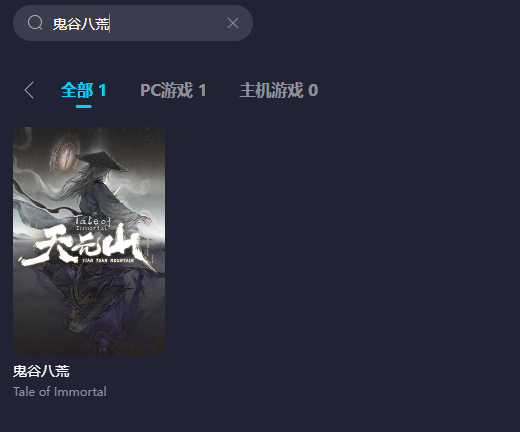Click the count 1 next to PC游戏
Viewport: 520px width, 432px height.
202,90
